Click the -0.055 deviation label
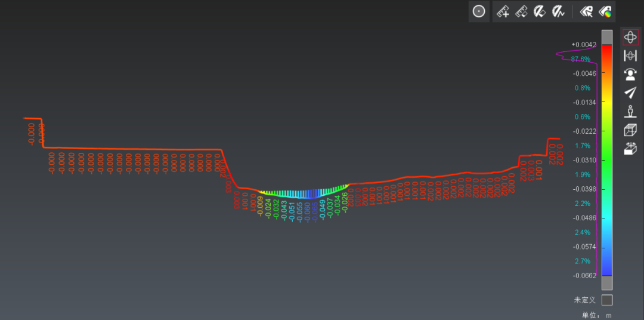 (300, 211)
